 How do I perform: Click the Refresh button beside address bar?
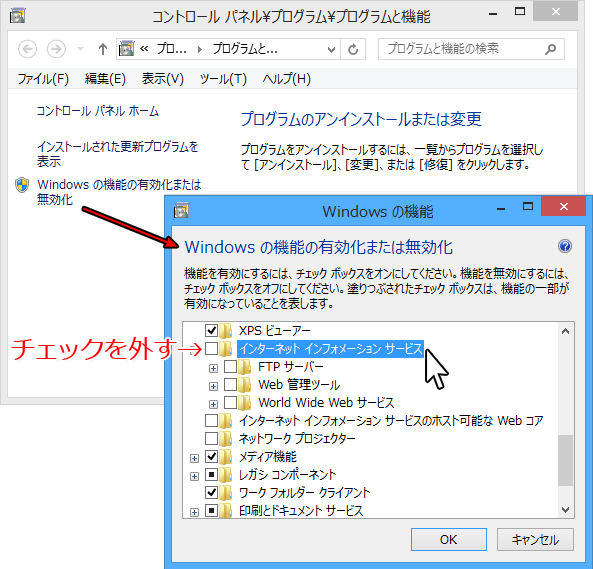353,49
